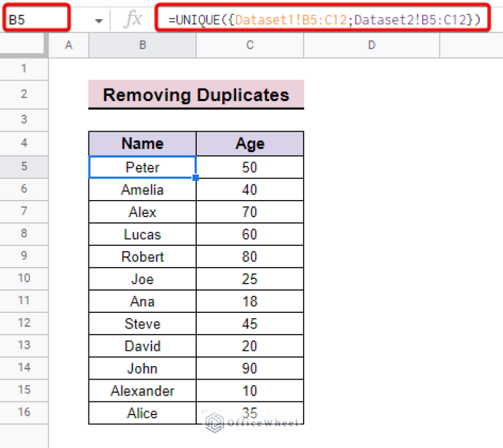This screenshot has height=448, width=503.
Task: Select column D header
Action: [371, 45]
